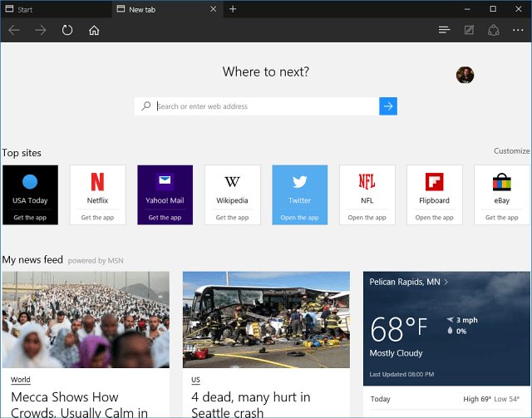Click the 3 mph wind reading

pyautogui.click(x=462, y=320)
